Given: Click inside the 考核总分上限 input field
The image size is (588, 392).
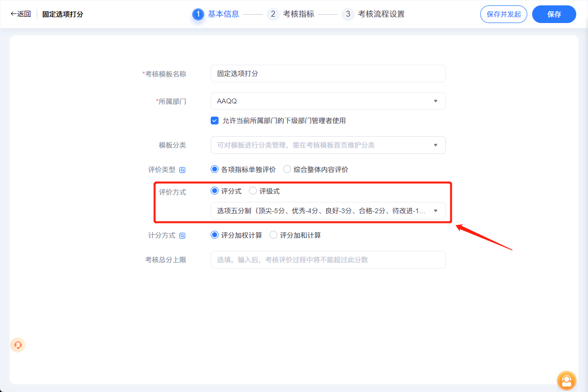Looking at the screenshot, I should pyautogui.click(x=328, y=260).
